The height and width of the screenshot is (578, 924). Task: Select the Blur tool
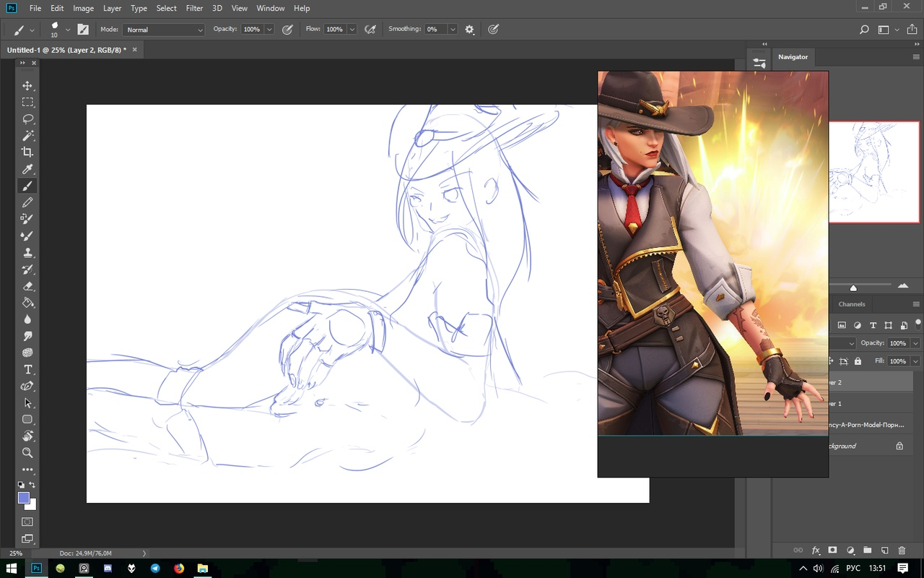coord(27,319)
